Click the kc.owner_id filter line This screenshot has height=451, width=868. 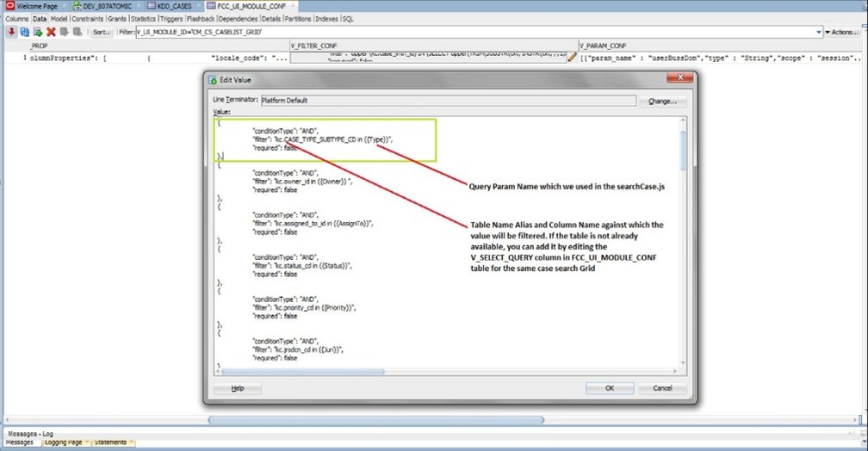coord(302,182)
